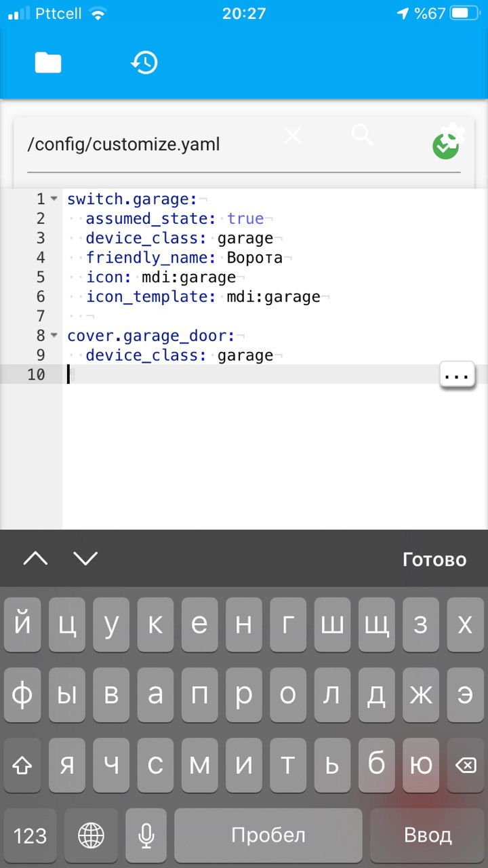
Task: Click the value 'true' after assumed_state
Action: point(245,218)
